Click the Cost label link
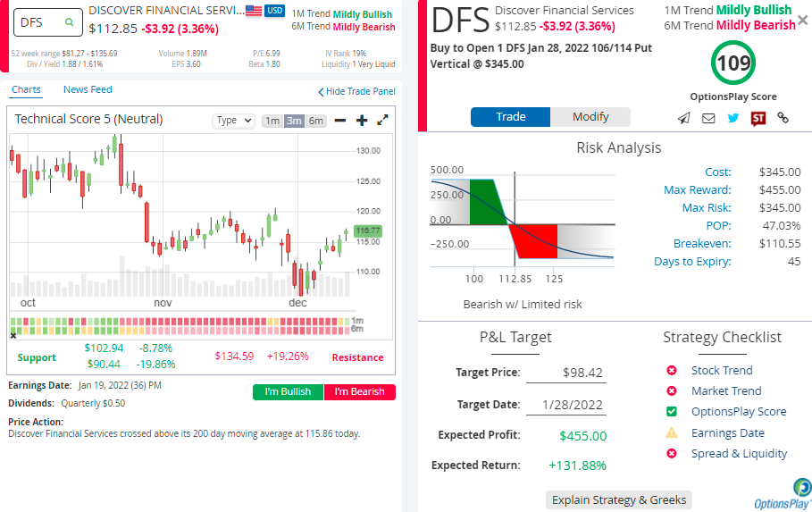 718,172
